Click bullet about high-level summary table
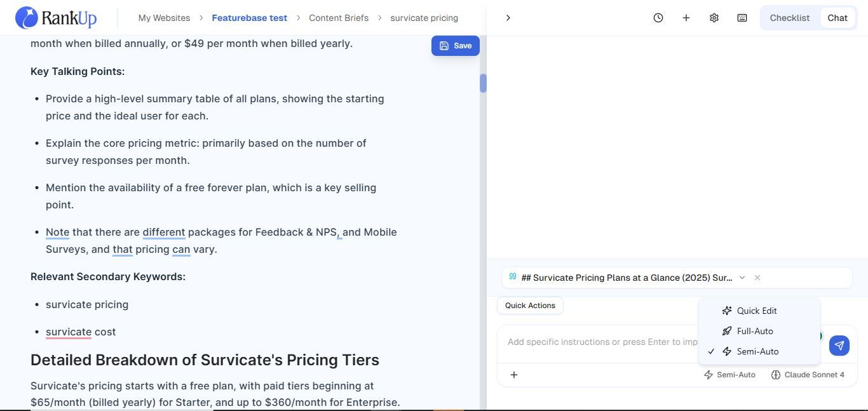The image size is (868, 411). 215,107
